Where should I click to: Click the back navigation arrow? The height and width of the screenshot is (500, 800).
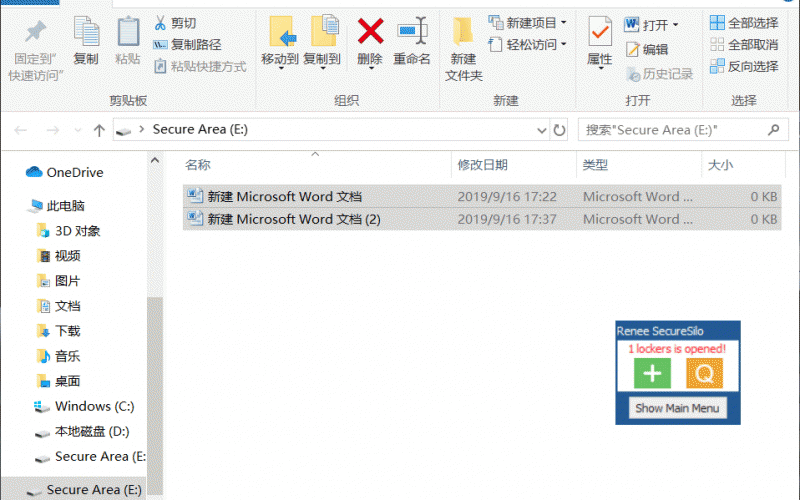coord(20,131)
